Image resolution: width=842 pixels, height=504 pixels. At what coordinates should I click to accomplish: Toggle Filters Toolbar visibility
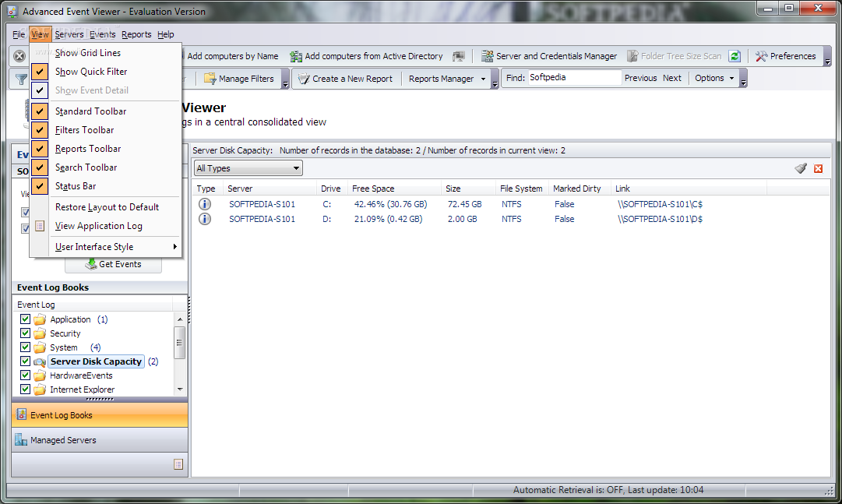click(x=106, y=130)
